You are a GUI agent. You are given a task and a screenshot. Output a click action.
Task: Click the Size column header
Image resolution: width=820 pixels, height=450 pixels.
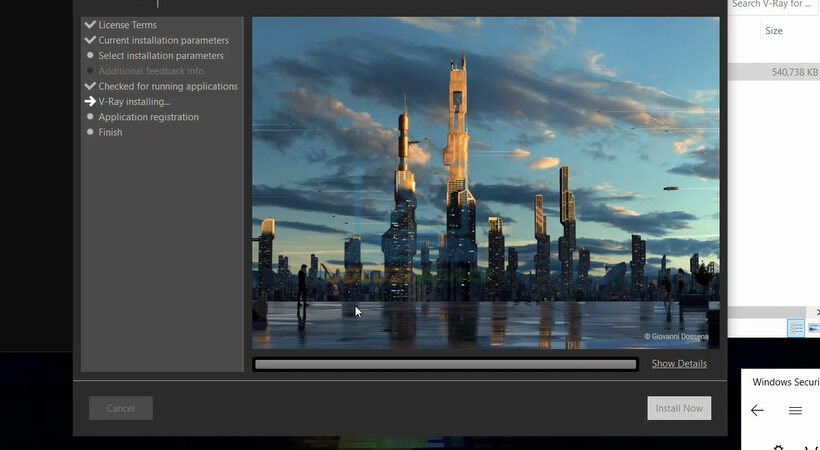[774, 31]
